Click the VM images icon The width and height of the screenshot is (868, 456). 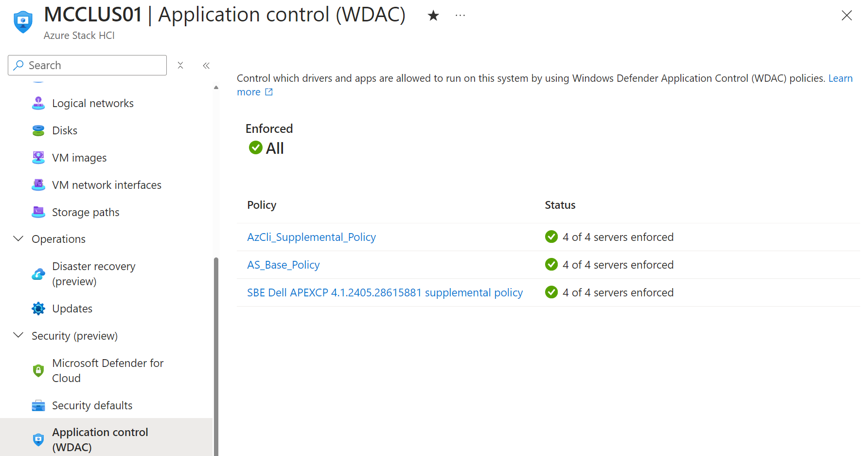point(38,157)
